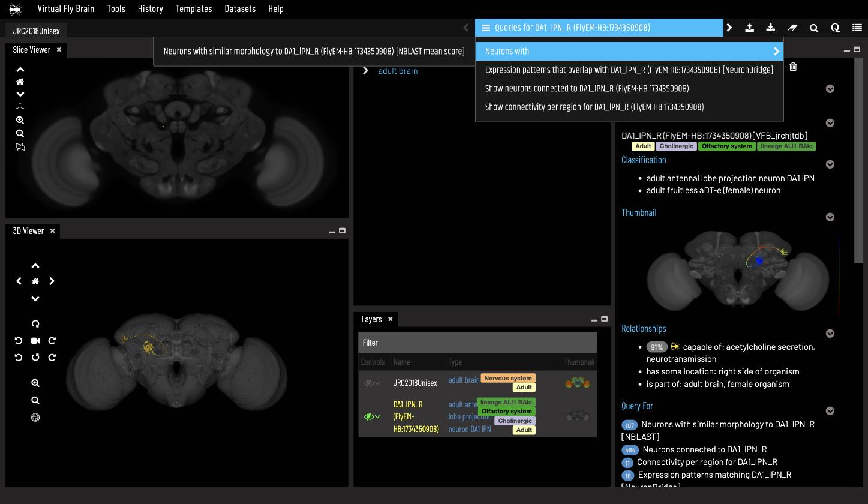
Task: Select 'Show connectivity per region' query option
Action: 629,107
